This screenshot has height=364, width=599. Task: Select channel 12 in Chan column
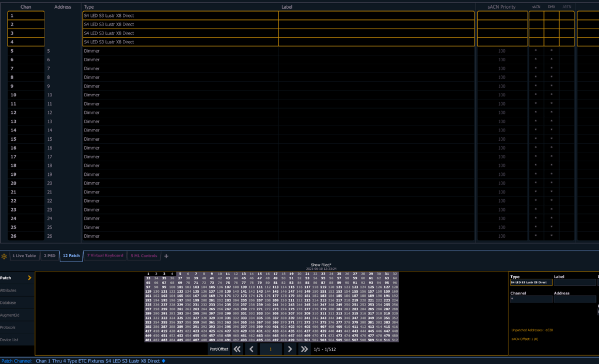click(26, 113)
